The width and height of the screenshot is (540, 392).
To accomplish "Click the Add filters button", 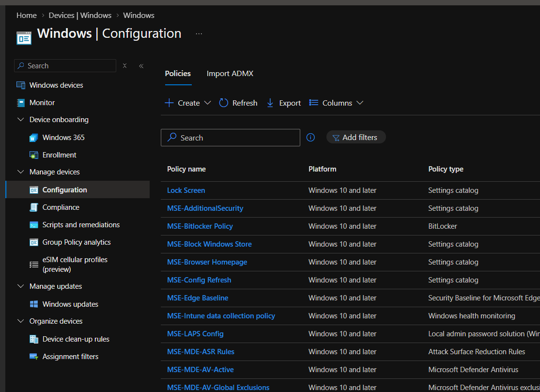I will (x=356, y=137).
